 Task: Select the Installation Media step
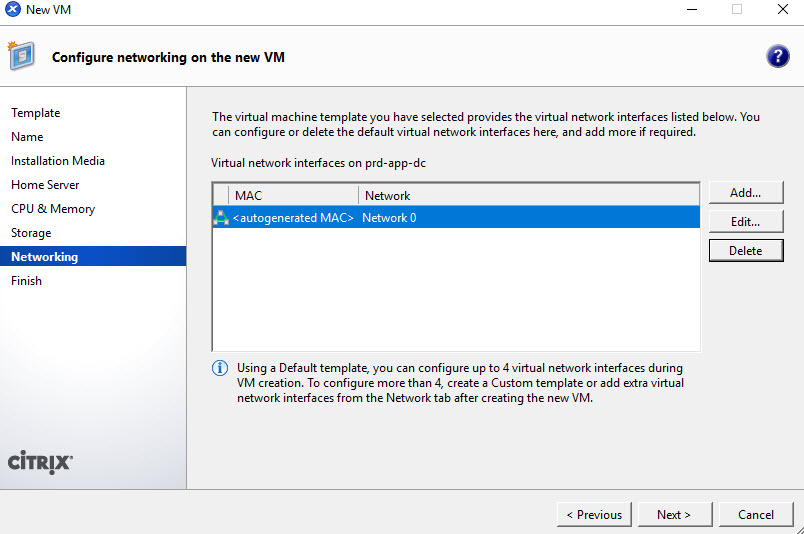(x=58, y=161)
